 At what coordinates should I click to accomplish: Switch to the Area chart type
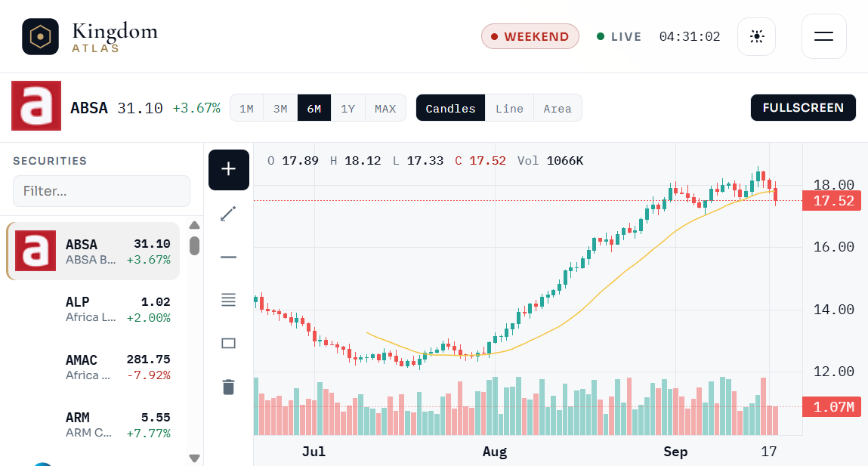coord(558,108)
